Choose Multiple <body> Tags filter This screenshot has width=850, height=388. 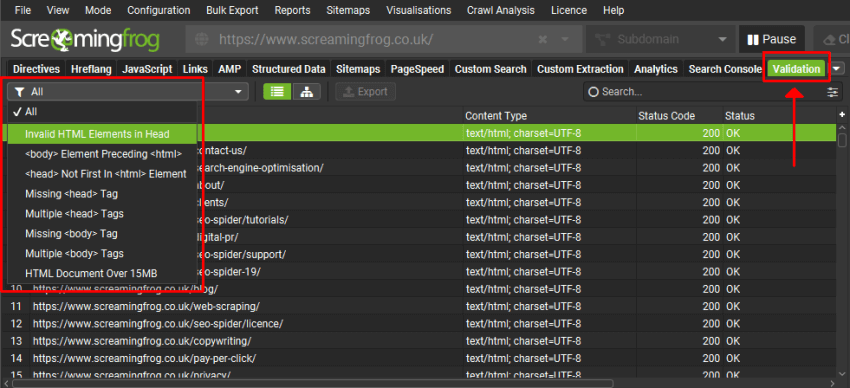tap(102, 254)
